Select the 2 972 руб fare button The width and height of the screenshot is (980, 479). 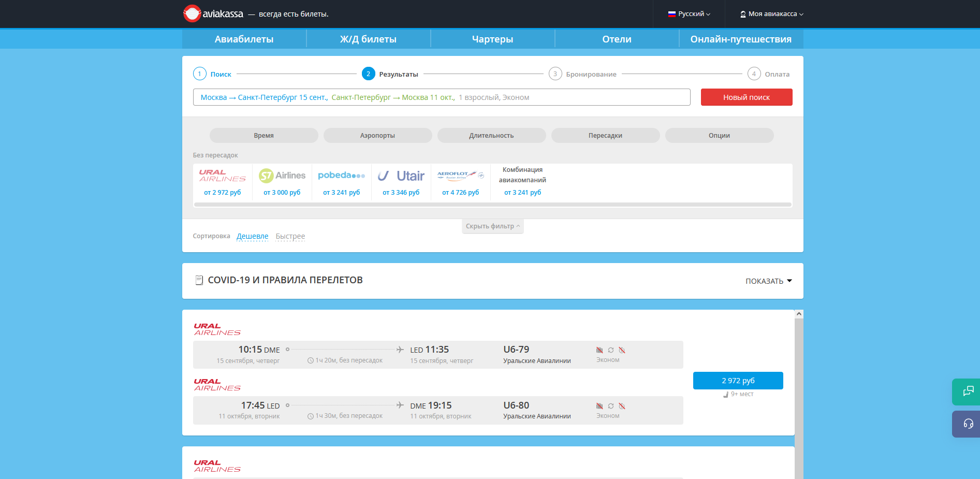coord(738,381)
